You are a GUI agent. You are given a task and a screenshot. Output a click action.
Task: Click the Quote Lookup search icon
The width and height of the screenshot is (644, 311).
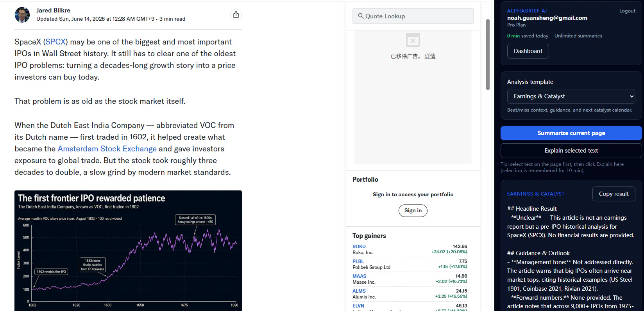click(361, 16)
